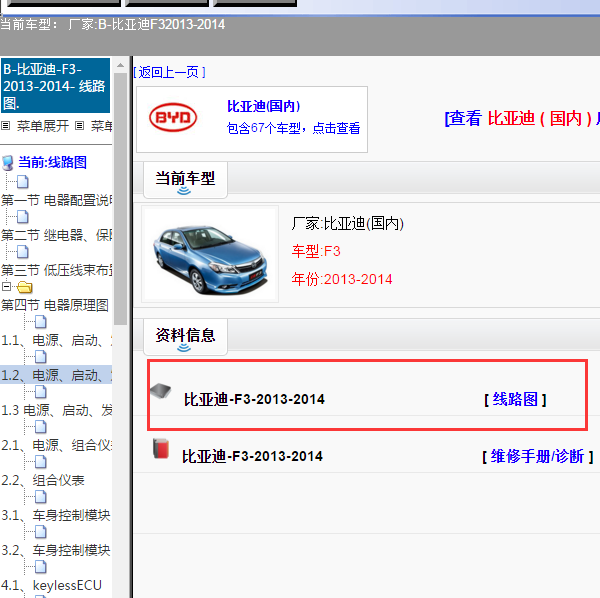Click page icon above 2.1、电源、组合仪表
Screen dimensions: 600x598
[41, 427]
